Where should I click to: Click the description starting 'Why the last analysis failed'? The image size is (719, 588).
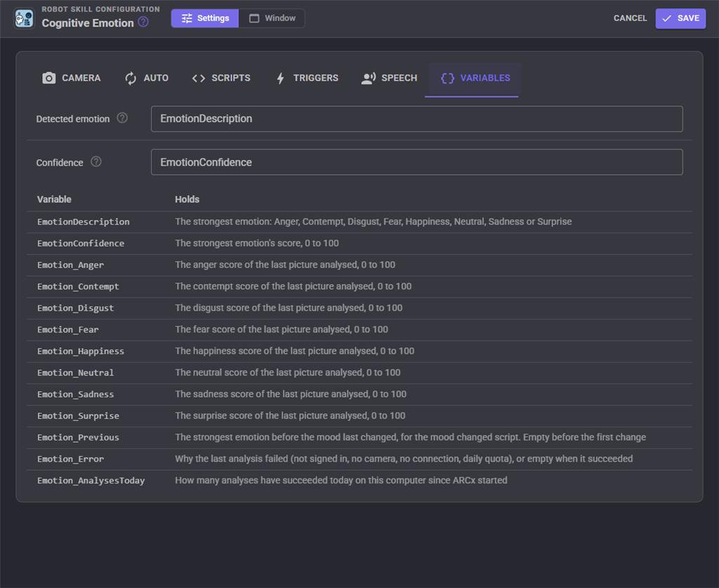pos(404,459)
